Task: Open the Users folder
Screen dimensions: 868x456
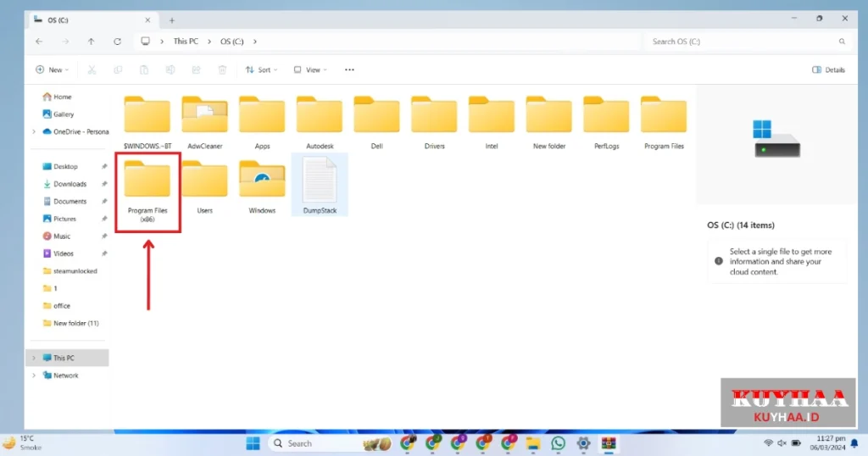Action: (205, 186)
